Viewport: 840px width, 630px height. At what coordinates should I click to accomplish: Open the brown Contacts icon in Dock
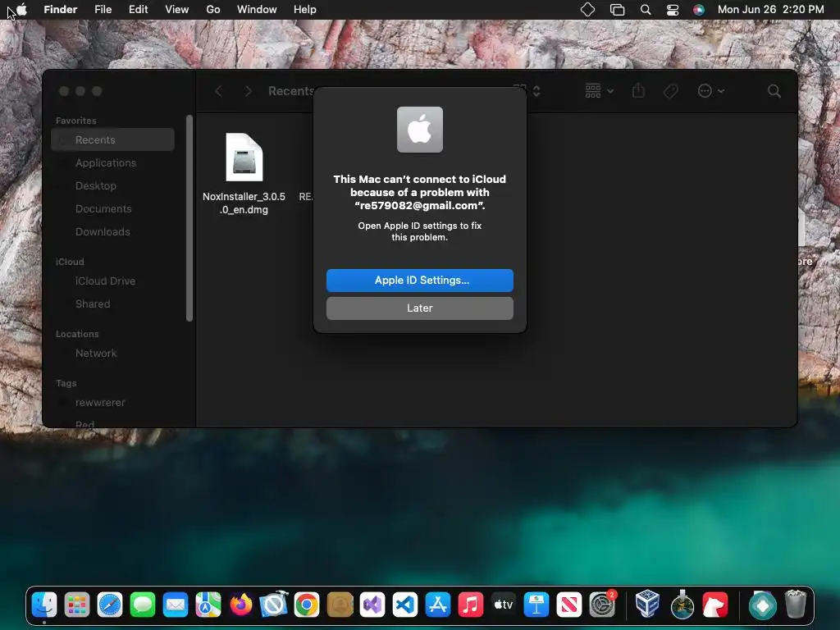click(340, 605)
